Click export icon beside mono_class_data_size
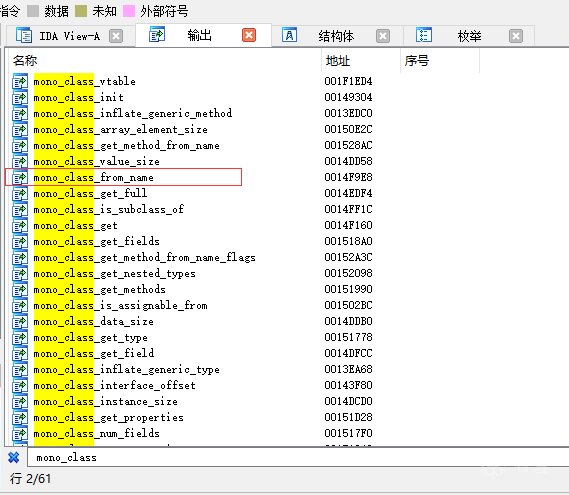 pyautogui.click(x=20, y=321)
